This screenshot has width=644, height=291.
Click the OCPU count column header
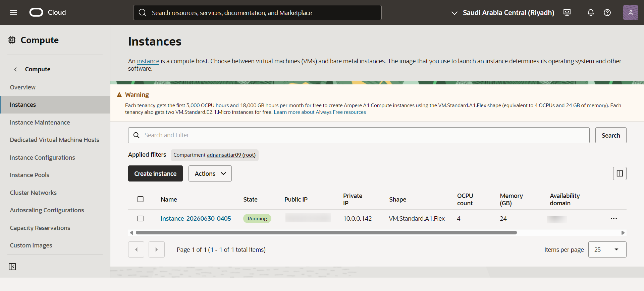[x=465, y=200]
